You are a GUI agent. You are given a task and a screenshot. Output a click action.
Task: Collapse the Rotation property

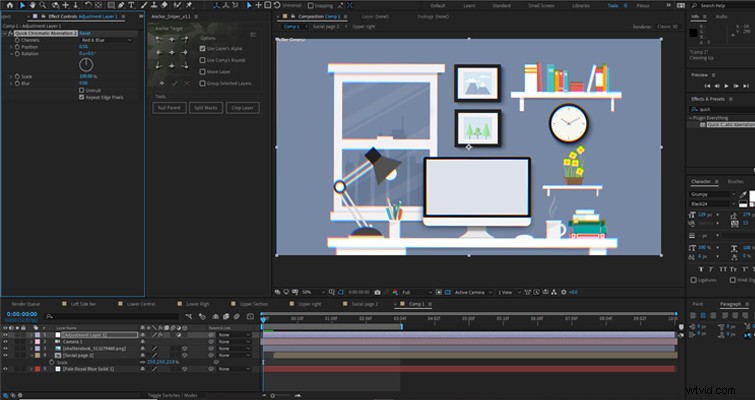pos(11,54)
